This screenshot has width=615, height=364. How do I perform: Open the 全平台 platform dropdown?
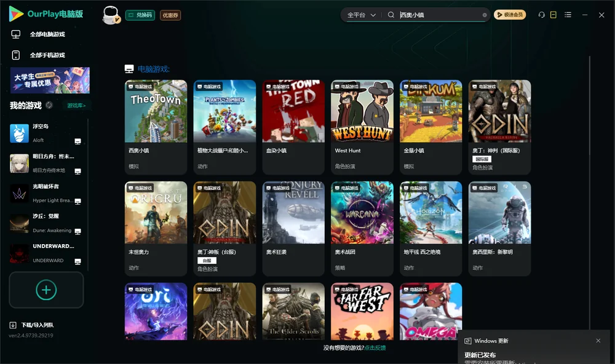click(361, 15)
